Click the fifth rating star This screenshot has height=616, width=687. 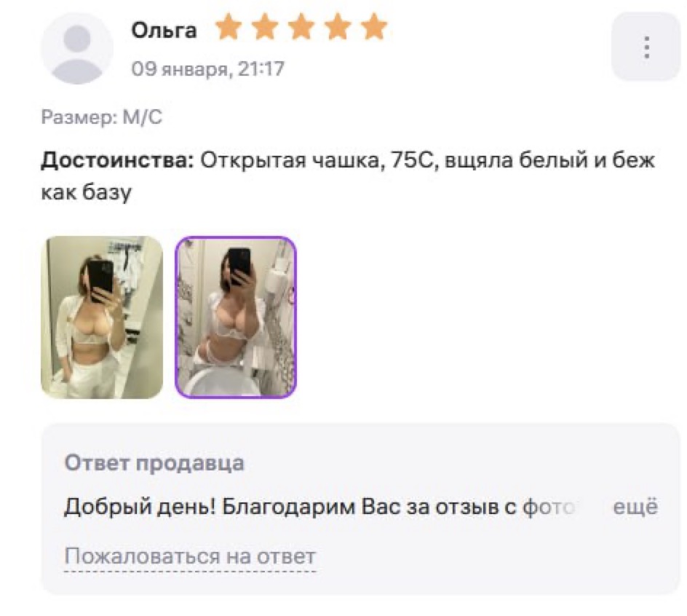pyautogui.click(x=374, y=27)
